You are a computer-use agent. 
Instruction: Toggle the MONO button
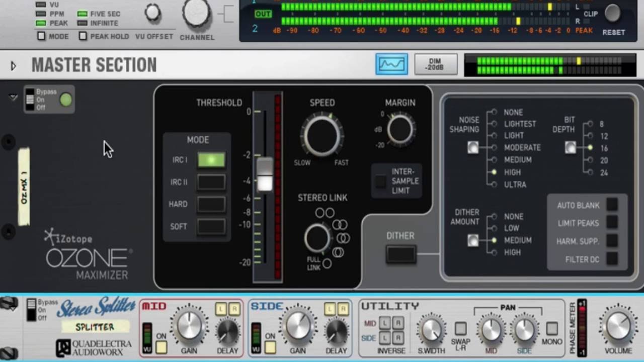click(552, 329)
